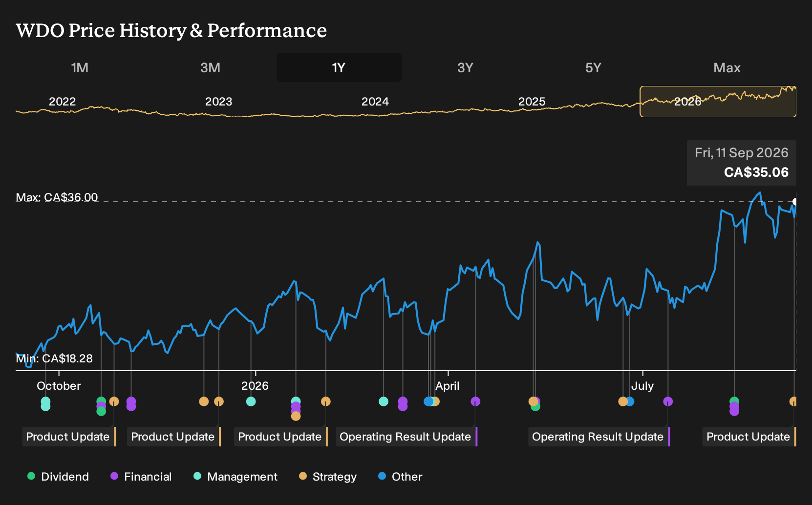Open the Operating Result Update label near April
812x505 pixels.
406,437
